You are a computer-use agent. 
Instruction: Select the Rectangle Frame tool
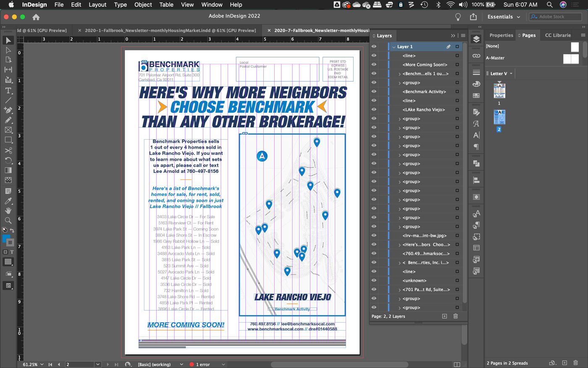point(8,130)
